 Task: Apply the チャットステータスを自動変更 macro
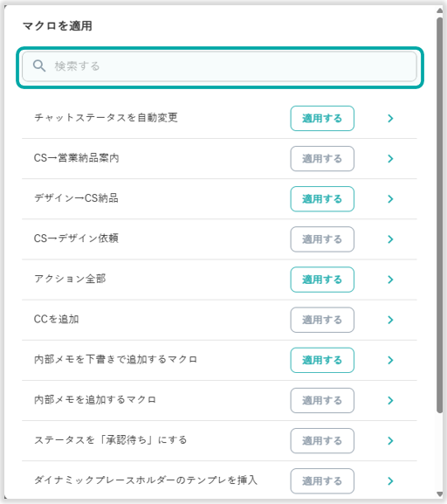click(322, 118)
